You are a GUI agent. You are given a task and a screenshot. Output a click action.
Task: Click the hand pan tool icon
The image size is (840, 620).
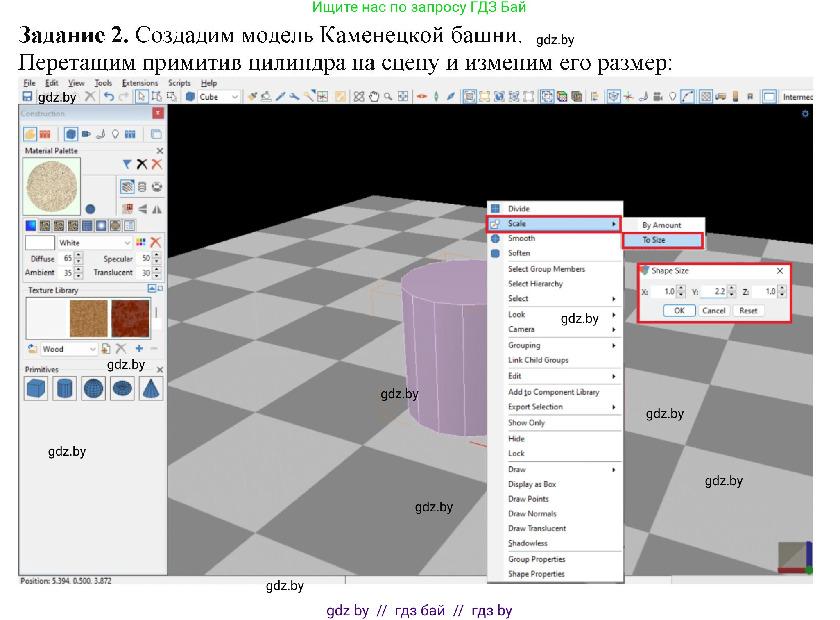pyautogui.click(x=374, y=97)
